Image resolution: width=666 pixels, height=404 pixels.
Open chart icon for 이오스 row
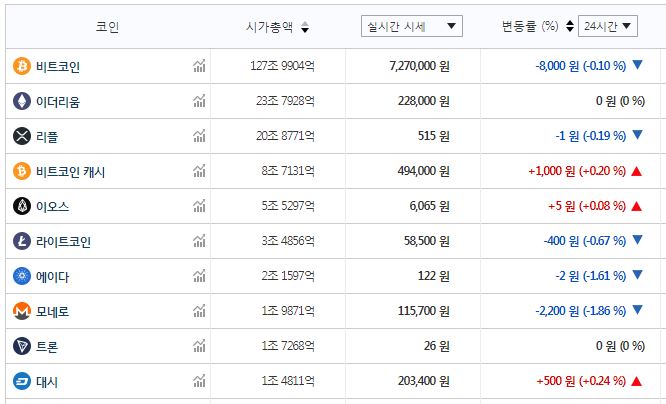point(199,206)
